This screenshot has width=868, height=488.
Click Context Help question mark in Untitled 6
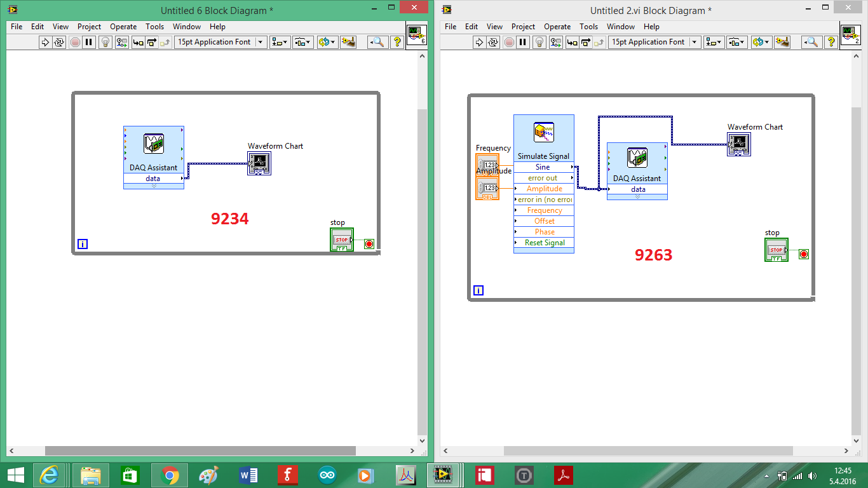point(397,42)
